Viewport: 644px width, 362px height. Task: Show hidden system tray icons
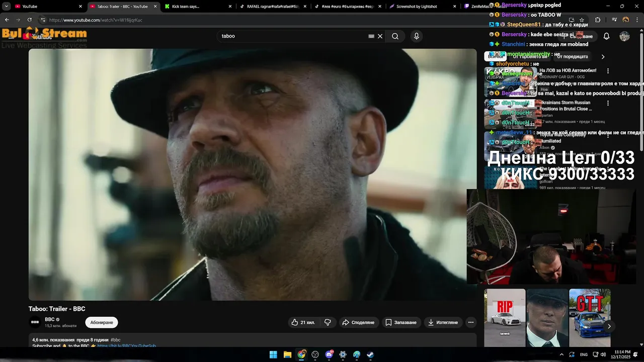tap(561, 354)
